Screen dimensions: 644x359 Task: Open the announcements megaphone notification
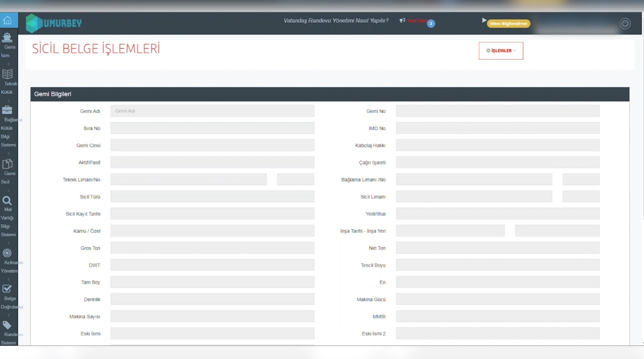coord(402,20)
